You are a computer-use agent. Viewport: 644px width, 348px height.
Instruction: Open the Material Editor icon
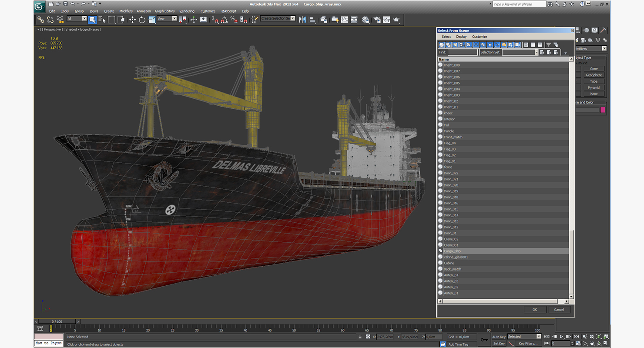click(366, 19)
